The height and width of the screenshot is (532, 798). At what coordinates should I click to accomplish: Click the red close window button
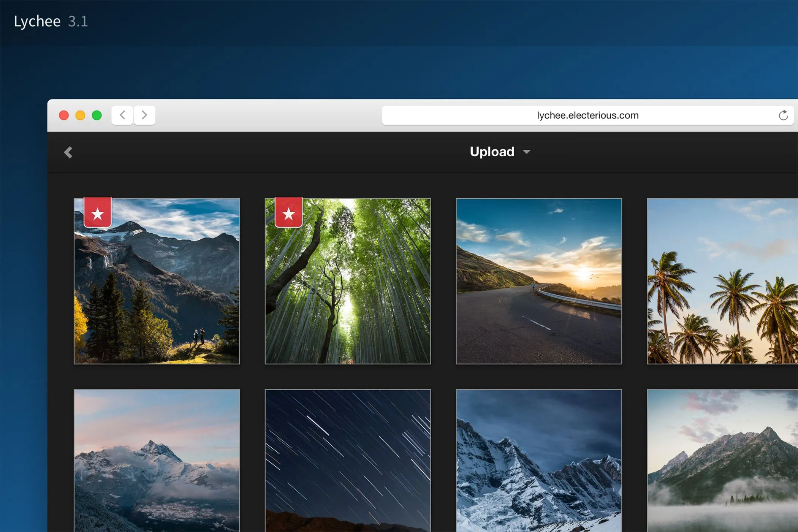coord(64,115)
